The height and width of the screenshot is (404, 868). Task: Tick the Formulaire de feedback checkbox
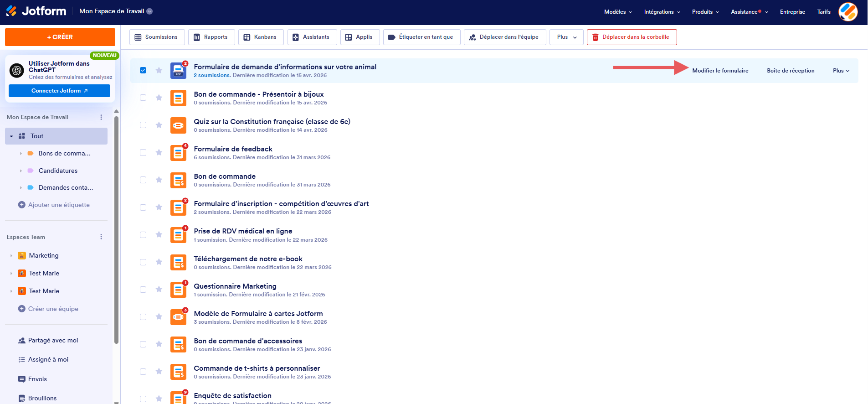(143, 152)
